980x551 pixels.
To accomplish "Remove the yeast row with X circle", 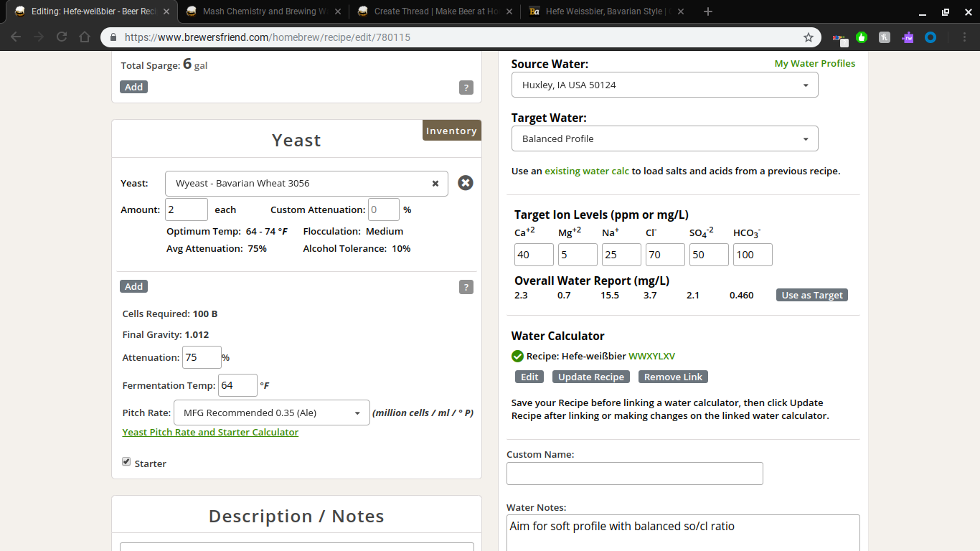I will coord(466,183).
